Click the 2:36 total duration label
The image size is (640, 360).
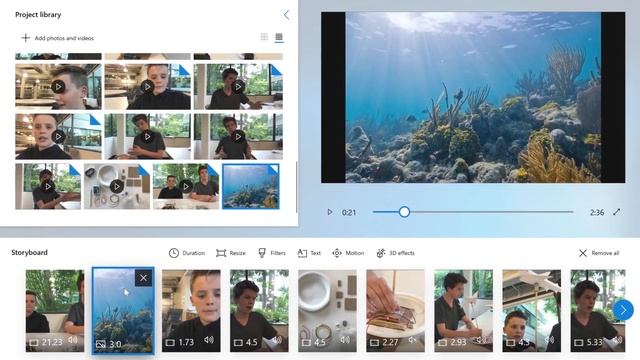pos(597,212)
